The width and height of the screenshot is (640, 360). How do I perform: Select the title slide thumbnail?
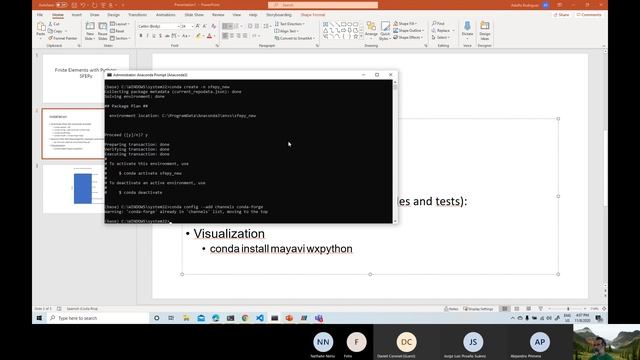pyautogui.click(x=86, y=79)
